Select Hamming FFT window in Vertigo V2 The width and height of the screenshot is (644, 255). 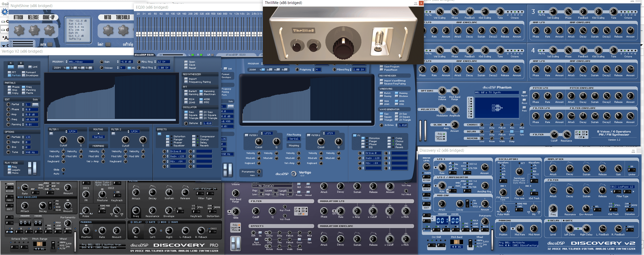pyautogui.click(x=201, y=91)
